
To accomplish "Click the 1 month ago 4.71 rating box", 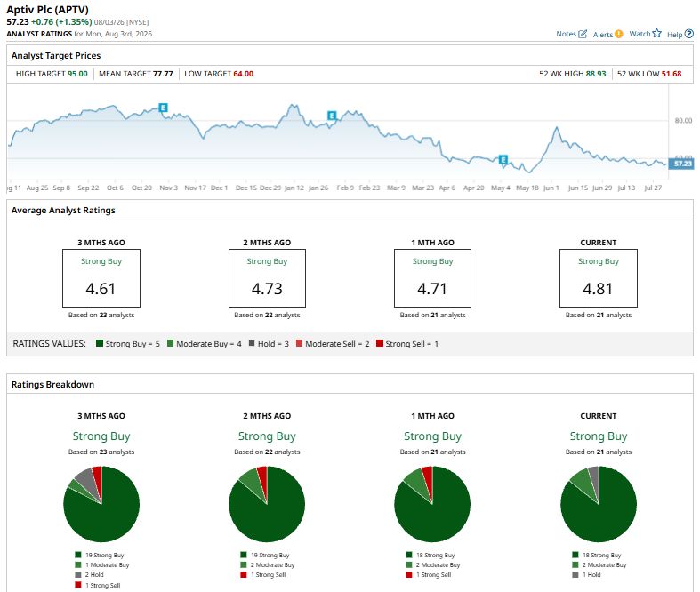I will coord(432,278).
